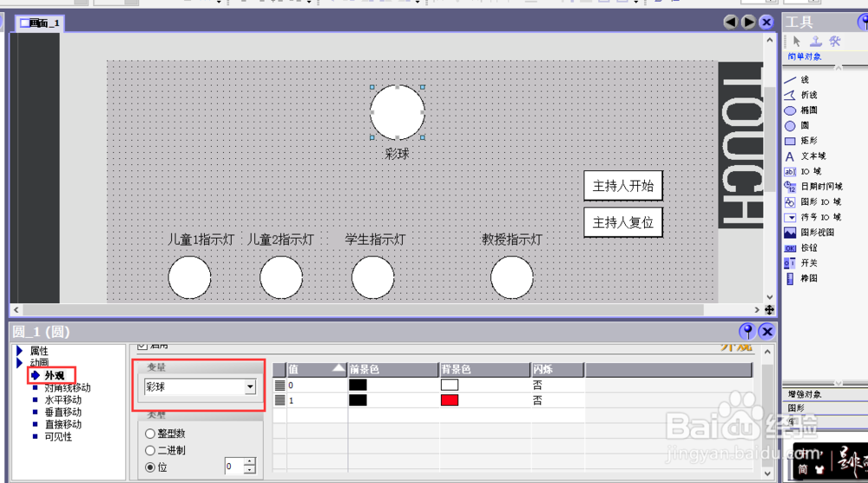Click the wrench tools icon in Tools panel
The image size is (868, 483).
(x=835, y=42)
